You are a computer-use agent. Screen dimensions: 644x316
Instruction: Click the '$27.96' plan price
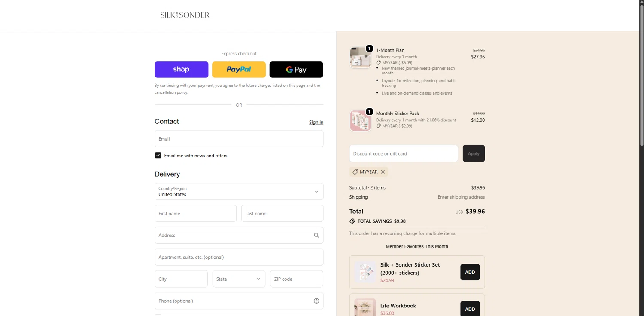pos(478,57)
